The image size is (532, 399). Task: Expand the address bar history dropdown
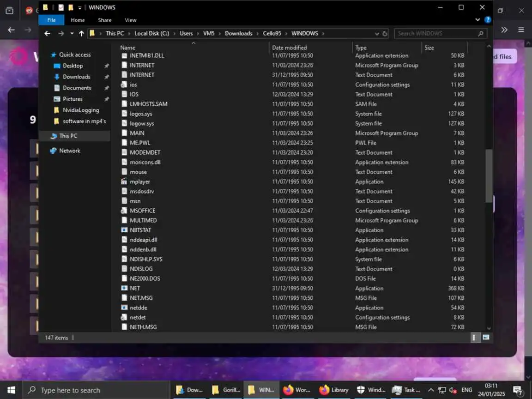coord(377,34)
